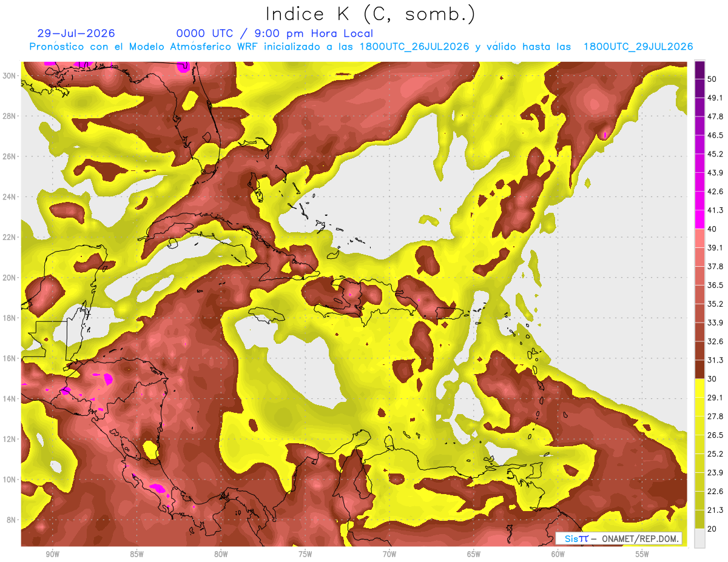Click the colorbar label "29.1"
728x562 pixels.
pos(714,398)
